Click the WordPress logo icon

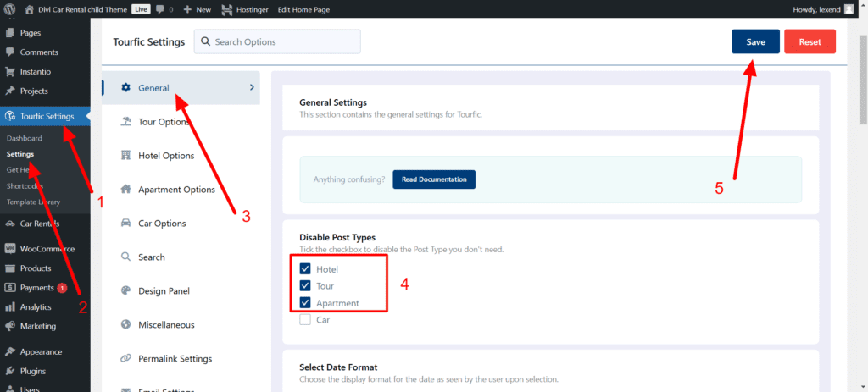point(9,8)
